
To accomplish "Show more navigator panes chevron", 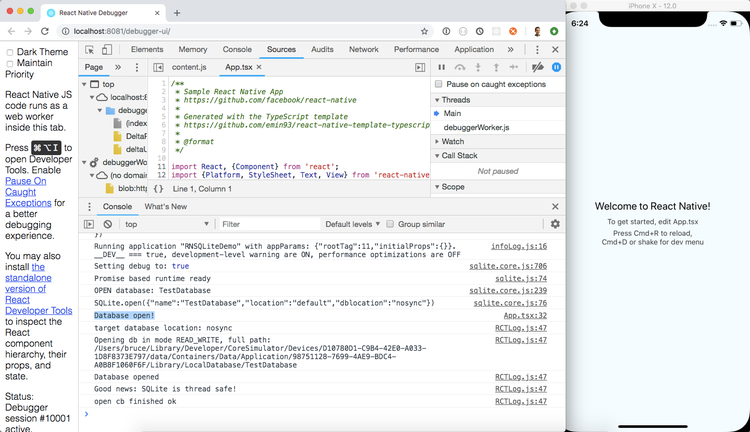I will pos(118,67).
